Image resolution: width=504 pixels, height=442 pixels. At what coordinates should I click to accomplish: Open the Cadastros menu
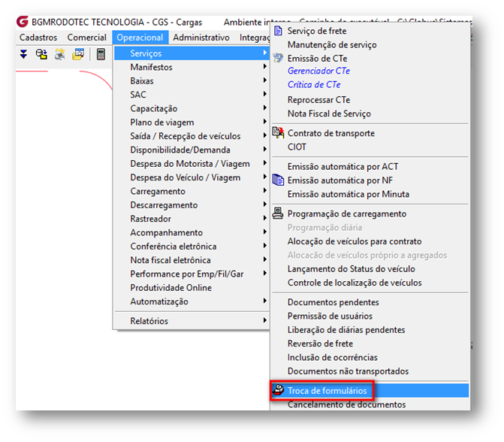pyautogui.click(x=38, y=38)
